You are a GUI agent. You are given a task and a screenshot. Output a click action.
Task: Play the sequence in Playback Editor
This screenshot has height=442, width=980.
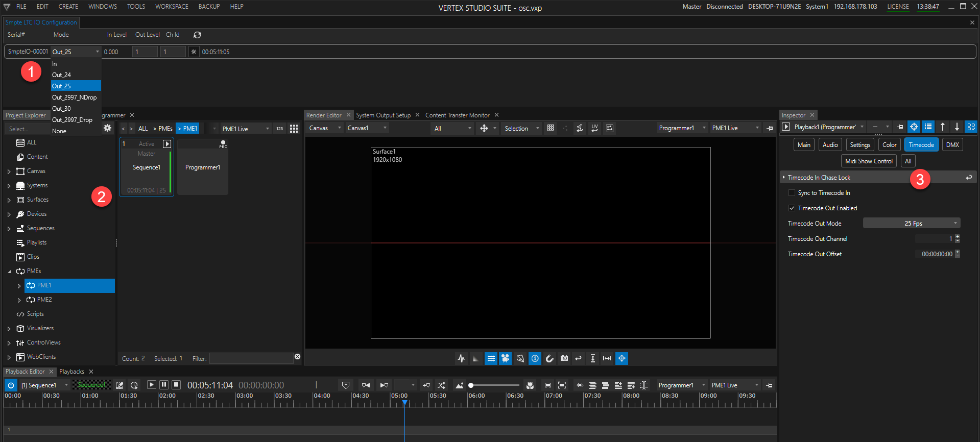pyautogui.click(x=151, y=384)
